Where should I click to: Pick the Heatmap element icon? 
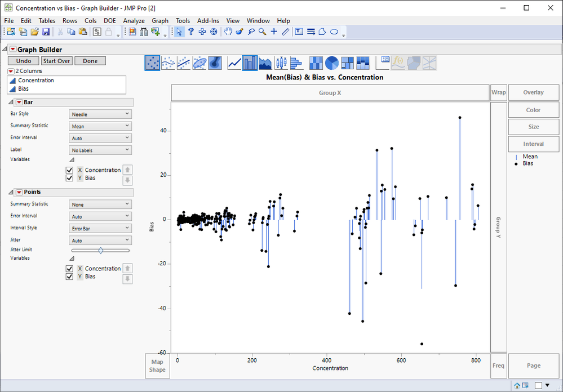pyautogui.click(x=317, y=63)
